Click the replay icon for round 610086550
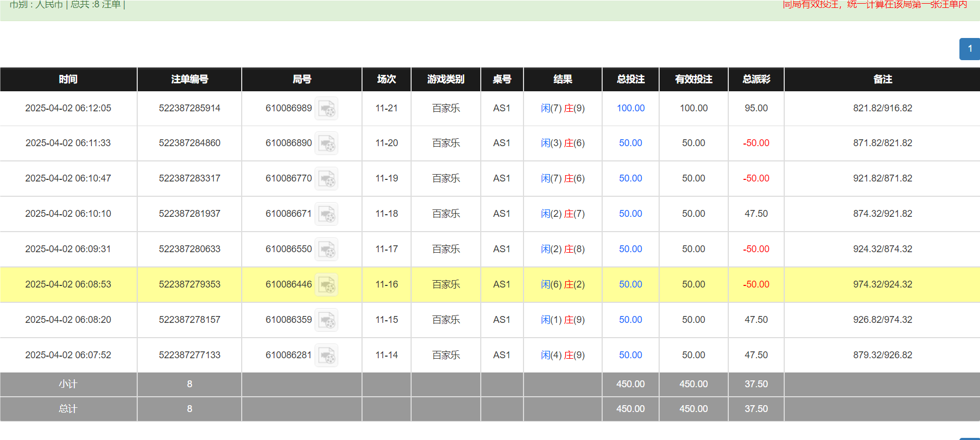The height and width of the screenshot is (440, 980). [x=326, y=250]
